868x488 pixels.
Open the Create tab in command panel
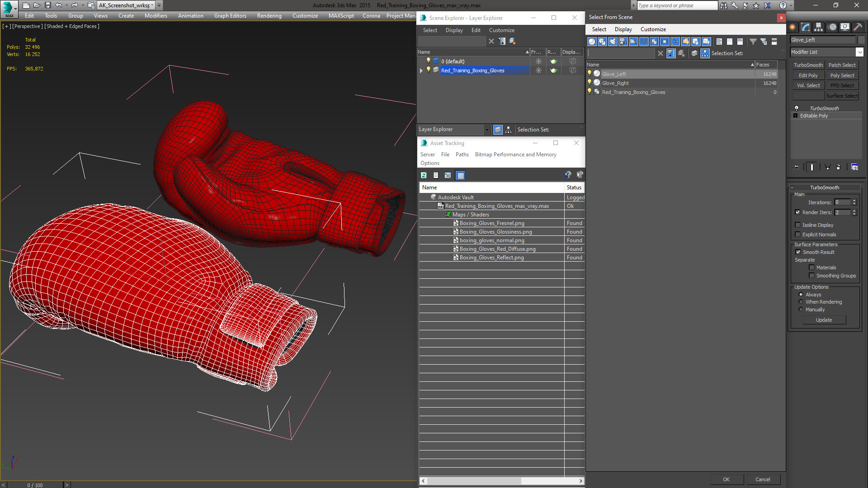tap(793, 27)
